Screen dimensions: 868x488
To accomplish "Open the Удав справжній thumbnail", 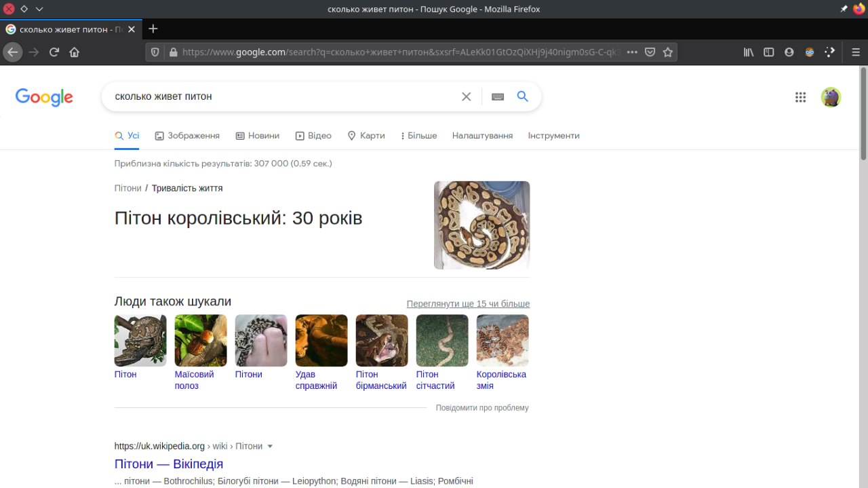I will 321,341.
